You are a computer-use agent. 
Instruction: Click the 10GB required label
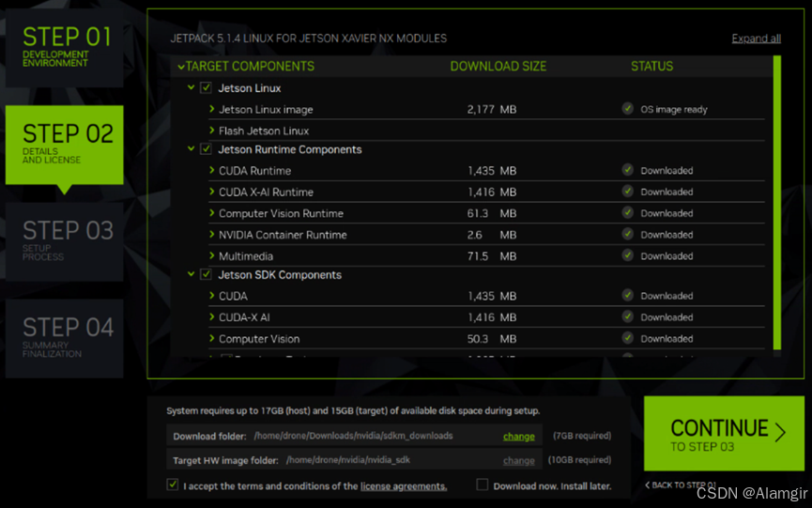pyautogui.click(x=579, y=459)
